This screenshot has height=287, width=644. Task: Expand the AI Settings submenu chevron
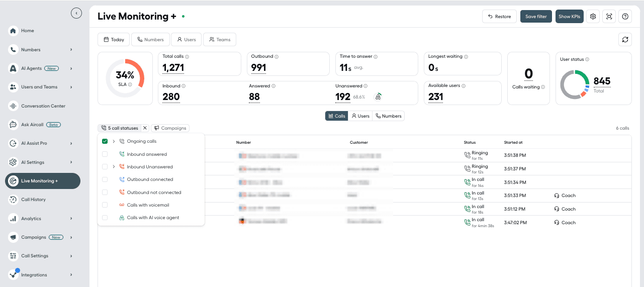pos(71,162)
